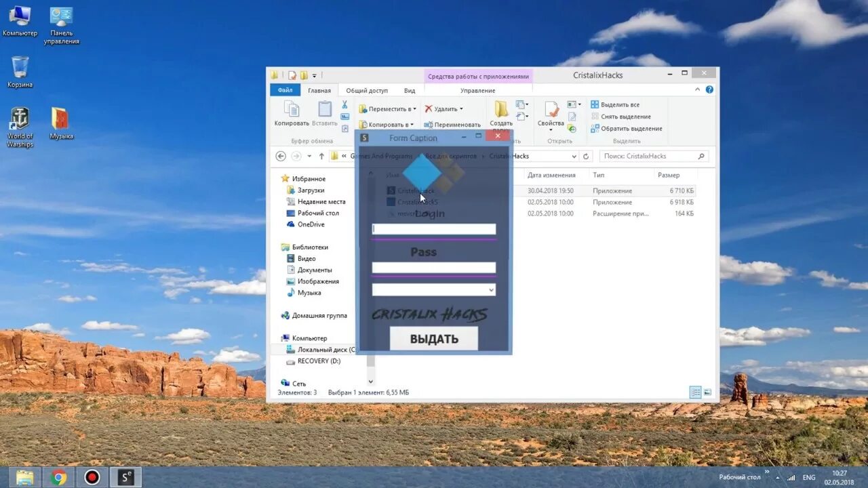Click the Login input field
Screen dimensions: 868x488
tap(434, 229)
